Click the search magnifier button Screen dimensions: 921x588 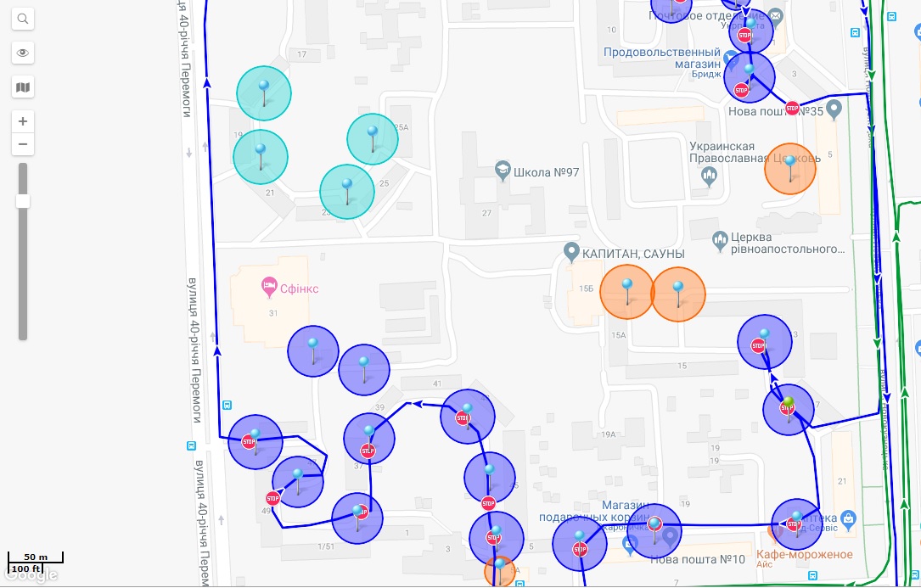(x=23, y=19)
